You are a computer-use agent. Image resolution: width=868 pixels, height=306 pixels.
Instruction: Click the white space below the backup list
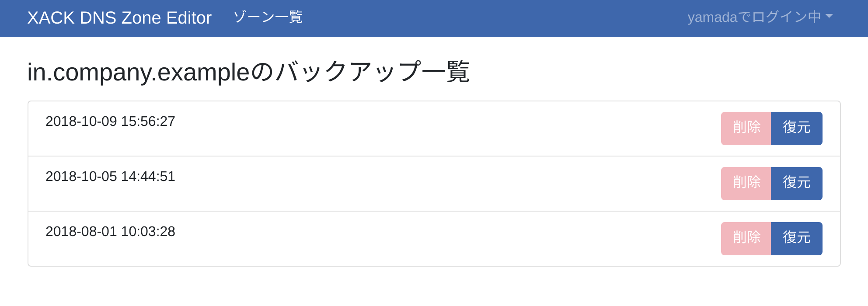pos(434,287)
